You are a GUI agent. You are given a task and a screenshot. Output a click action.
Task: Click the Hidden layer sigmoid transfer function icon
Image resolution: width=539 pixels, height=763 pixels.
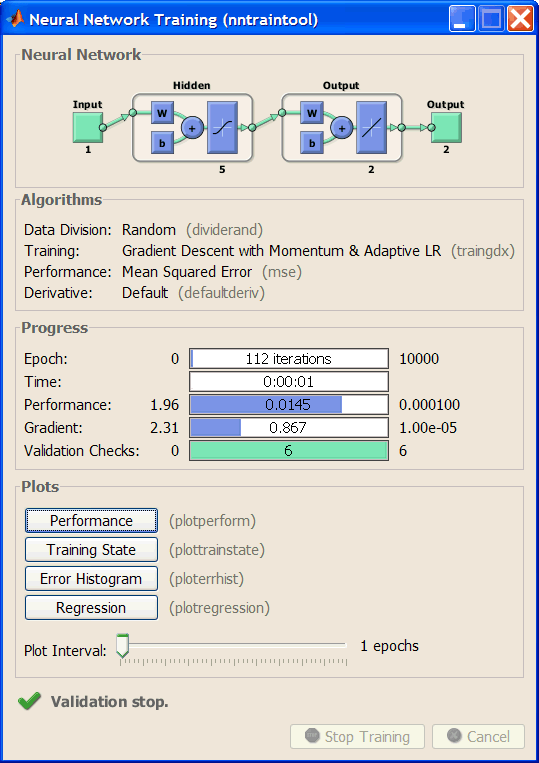pos(223,127)
